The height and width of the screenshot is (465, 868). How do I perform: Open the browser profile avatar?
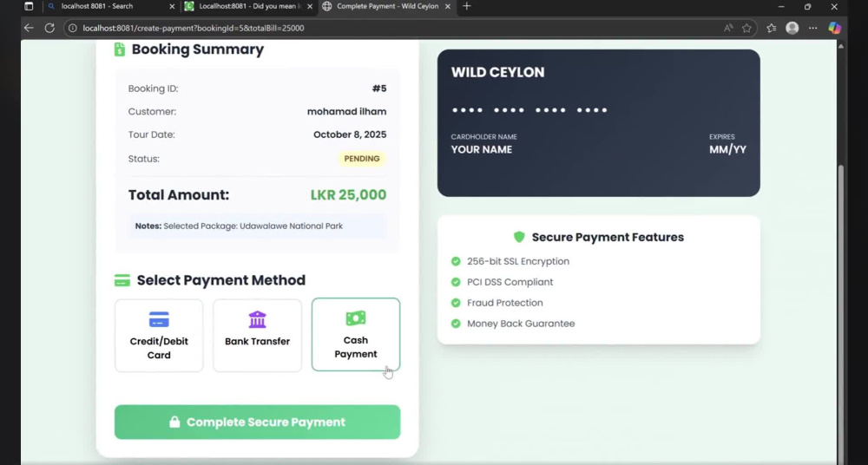coord(792,28)
